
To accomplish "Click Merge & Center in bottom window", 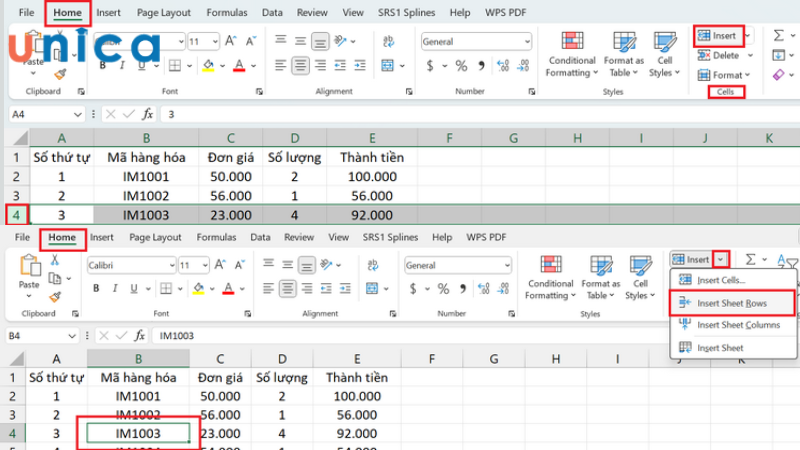I will [372, 288].
